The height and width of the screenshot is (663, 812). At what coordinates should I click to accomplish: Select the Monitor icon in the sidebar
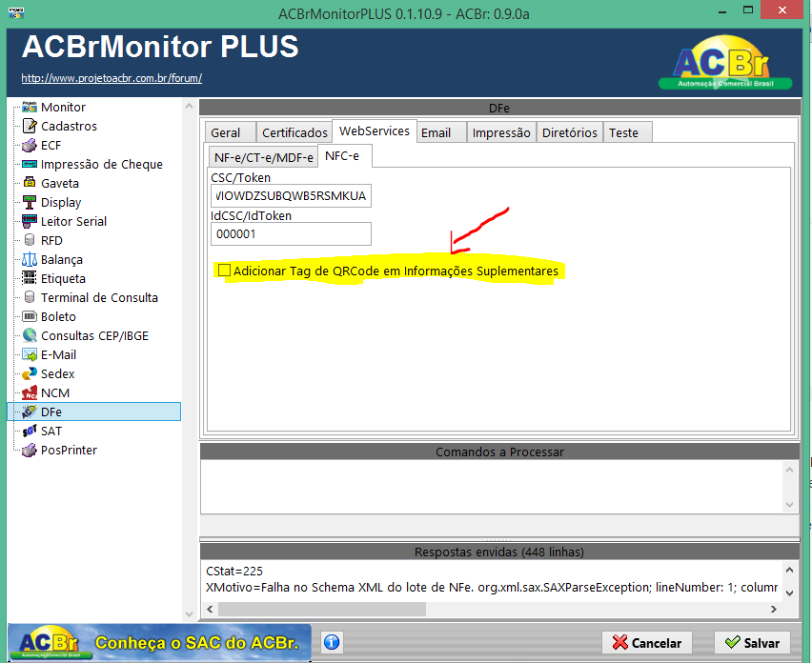pos(30,107)
